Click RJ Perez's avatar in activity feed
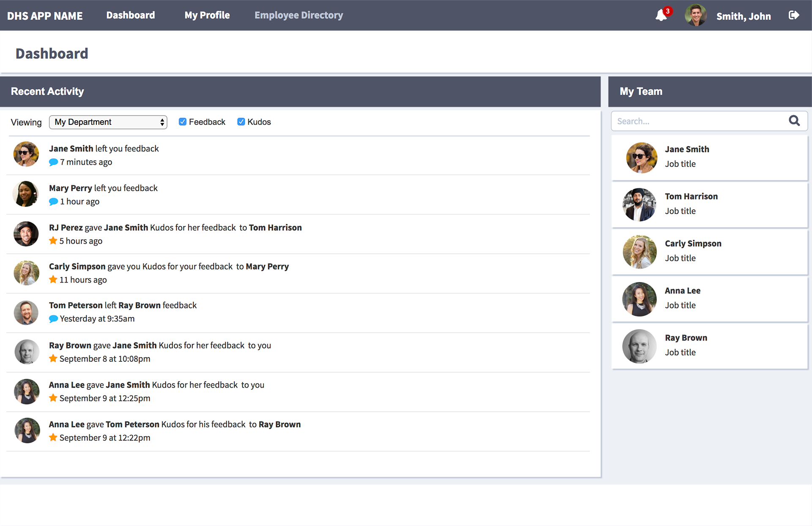Viewport: 812px width, 526px height. (x=26, y=234)
